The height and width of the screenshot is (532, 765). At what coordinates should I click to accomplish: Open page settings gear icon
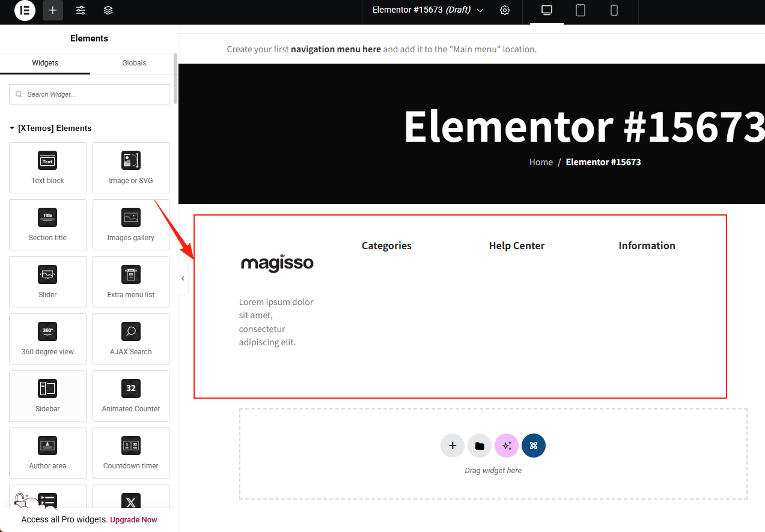click(x=505, y=10)
